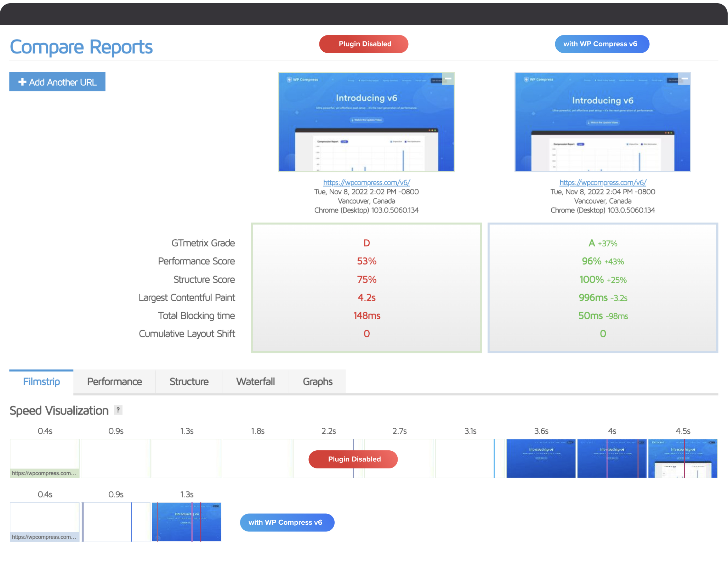The height and width of the screenshot is (564, 728).
Task: Open the Performance tab
Action: pyautogui.click(x=114, y=381)
